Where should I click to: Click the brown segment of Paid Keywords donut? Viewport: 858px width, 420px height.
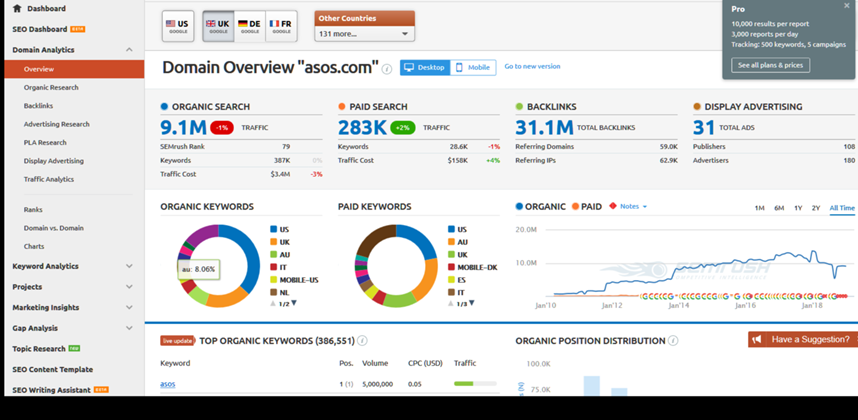(373, 238)
